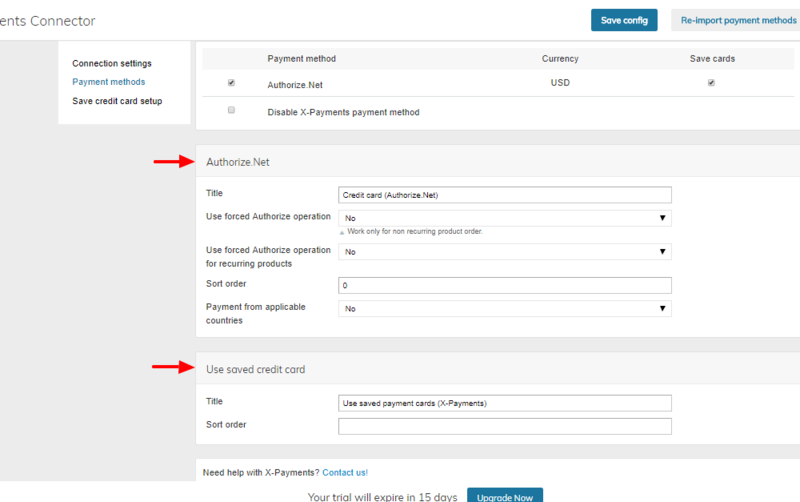Viewport: 800px width, 502px height.
Task: Click Re-import payment methods button
Action: (x=736, y=20)
